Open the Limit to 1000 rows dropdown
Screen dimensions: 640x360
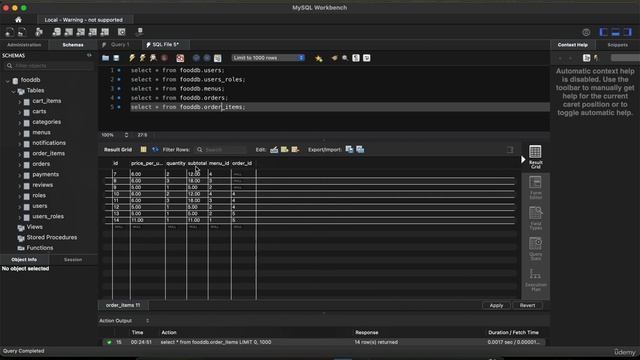[x=268, y=58]
